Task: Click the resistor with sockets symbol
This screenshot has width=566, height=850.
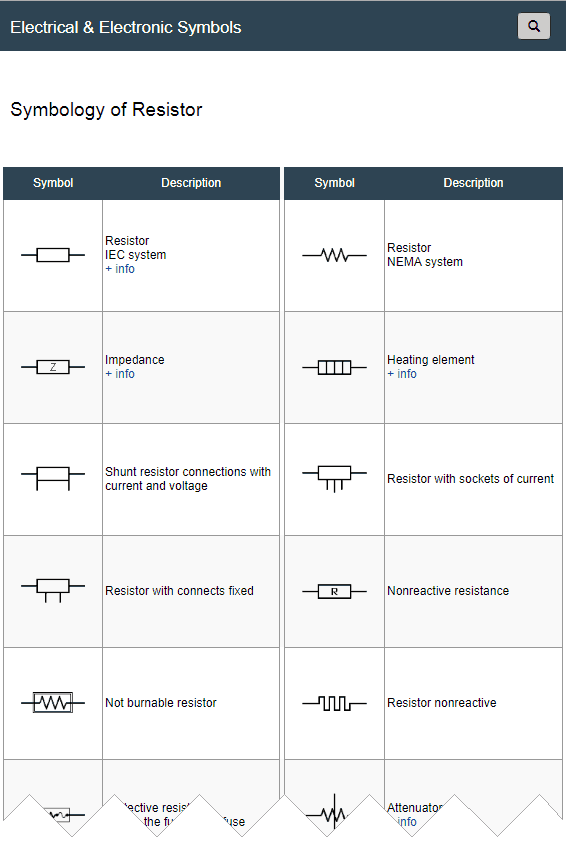Action: (334, 478)
